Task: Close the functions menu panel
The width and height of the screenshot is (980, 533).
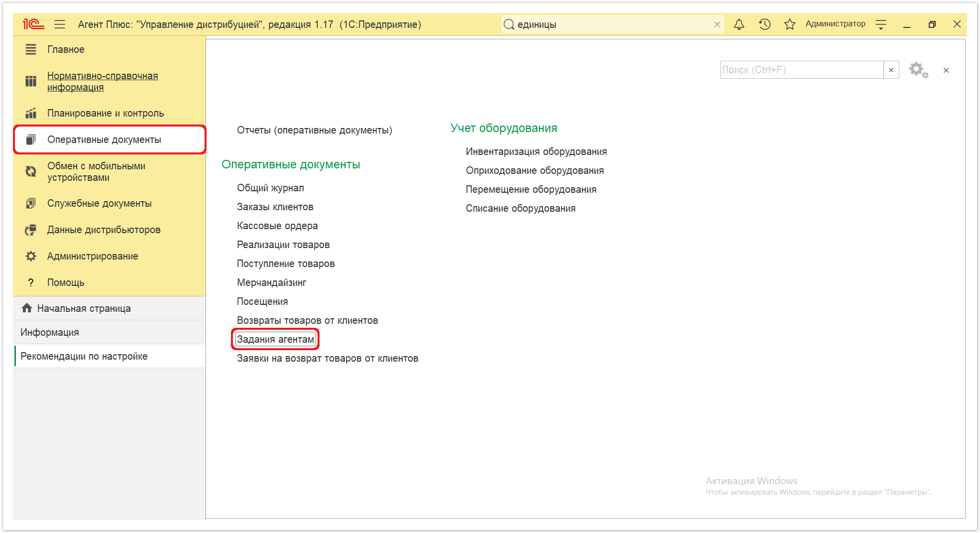Action: click(946, 70)
